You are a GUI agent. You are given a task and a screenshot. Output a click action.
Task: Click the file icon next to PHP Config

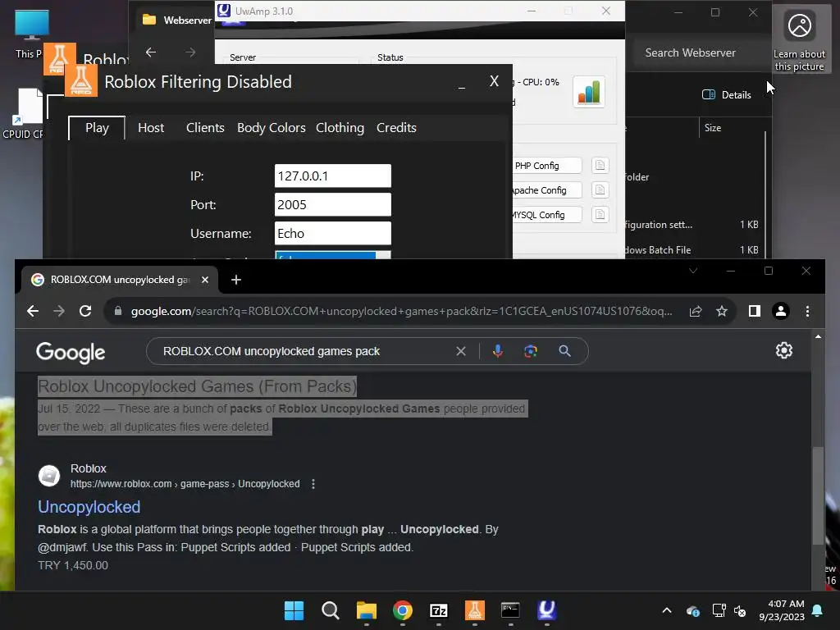click(x=600, y=166)
